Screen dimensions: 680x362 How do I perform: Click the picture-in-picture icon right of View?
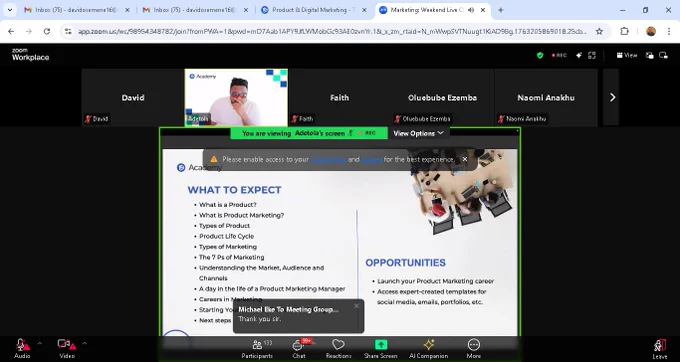(649, 55)
